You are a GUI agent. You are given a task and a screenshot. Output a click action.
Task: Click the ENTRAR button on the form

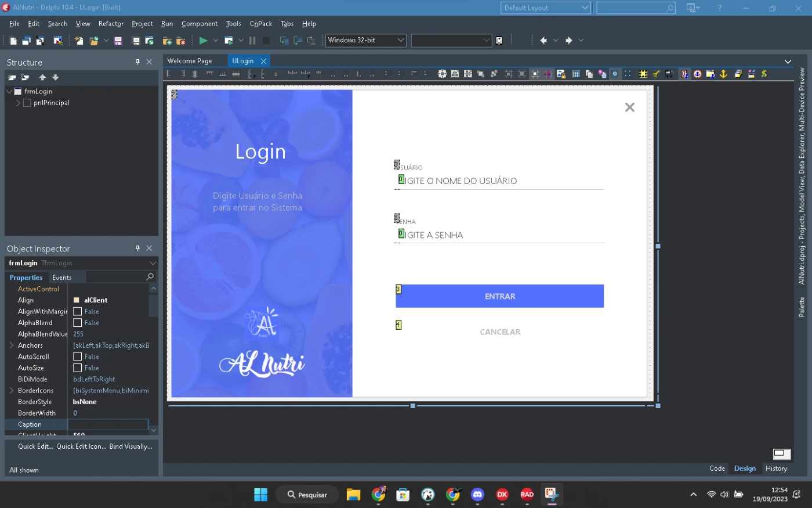click(499, 296)
